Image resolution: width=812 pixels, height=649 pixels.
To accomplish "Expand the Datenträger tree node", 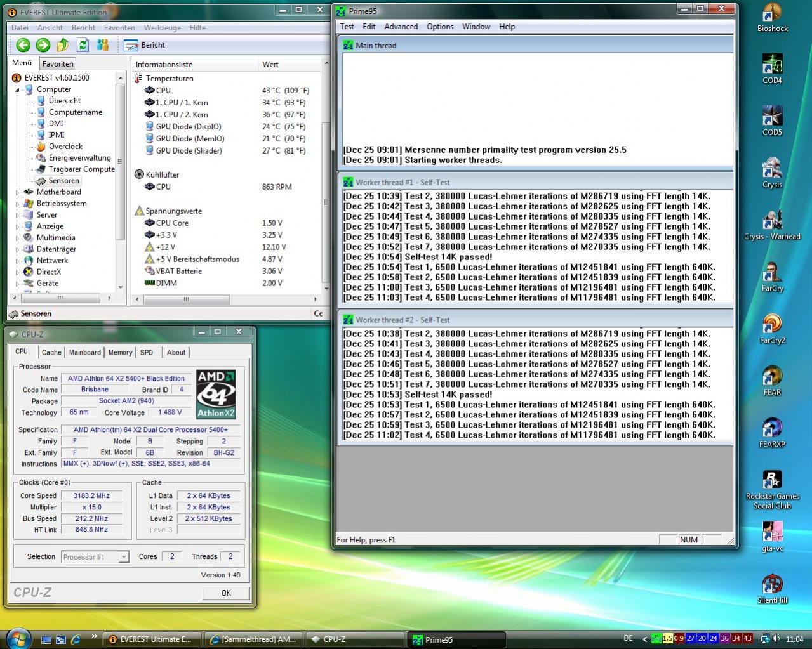I will (x=18, y=249).
